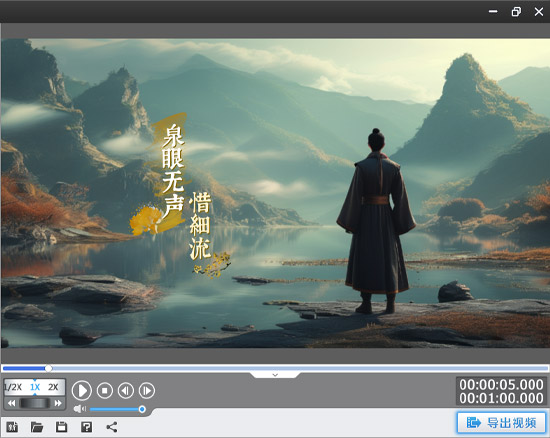Step forward one frame
This screenshot has width=550, height=438.
[x=147, y=390]
